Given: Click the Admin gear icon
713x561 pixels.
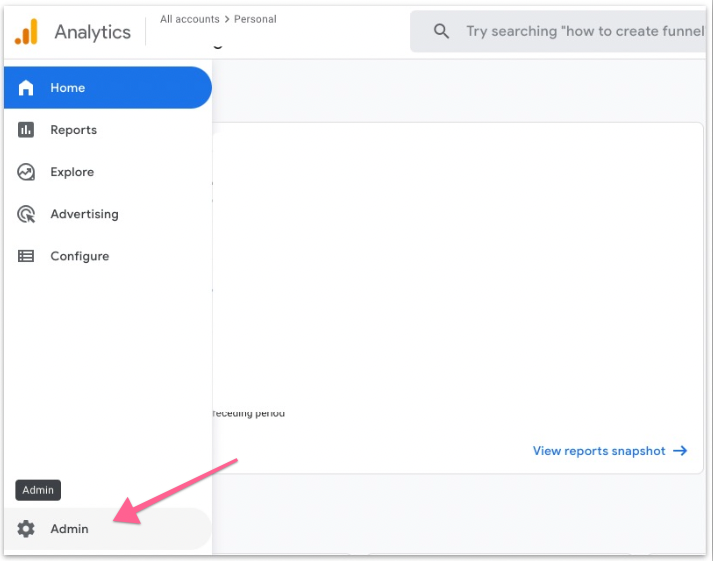Looking at the screenshot, I should pos(27,529).
